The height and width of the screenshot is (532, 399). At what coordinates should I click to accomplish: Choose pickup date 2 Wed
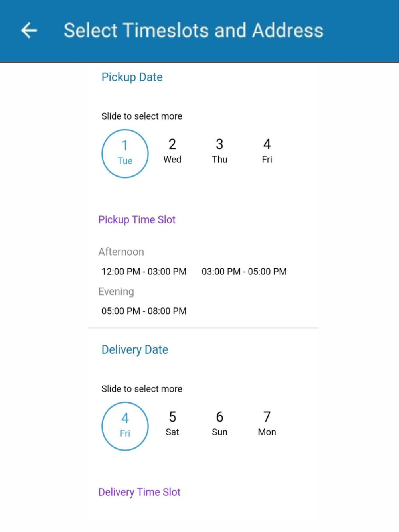pos(172,151)
